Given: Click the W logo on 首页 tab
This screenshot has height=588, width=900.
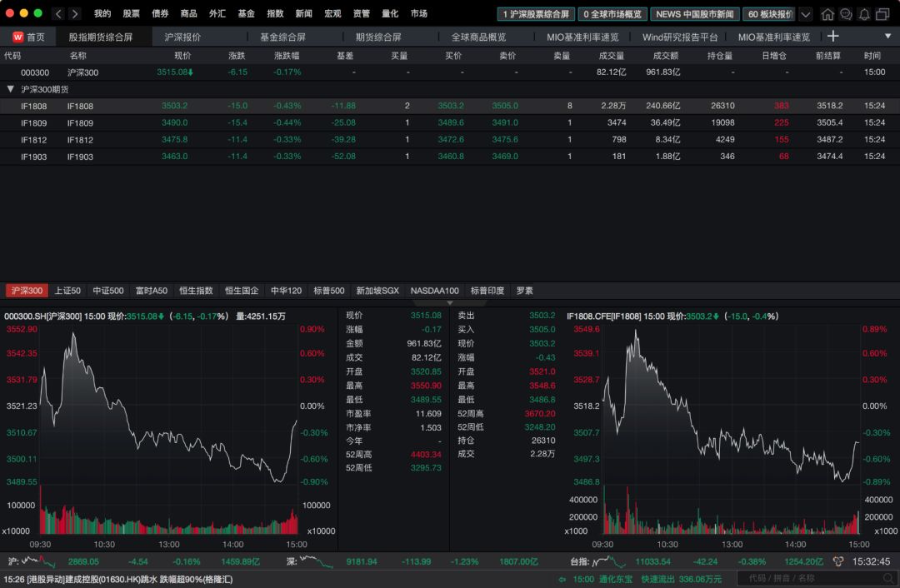Looking at the screenshot, I should [17, 36].
